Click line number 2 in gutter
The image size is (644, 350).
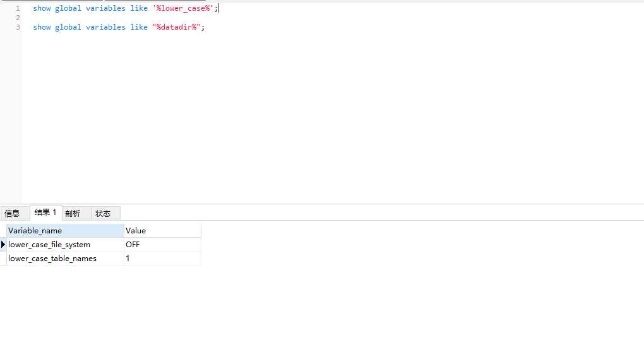pos(18,18)
